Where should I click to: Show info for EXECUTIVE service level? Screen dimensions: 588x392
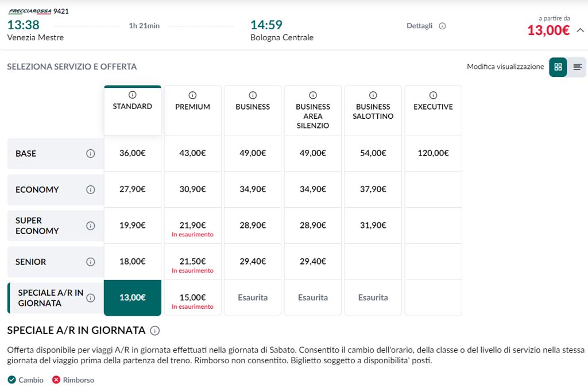tap(433, 95)
